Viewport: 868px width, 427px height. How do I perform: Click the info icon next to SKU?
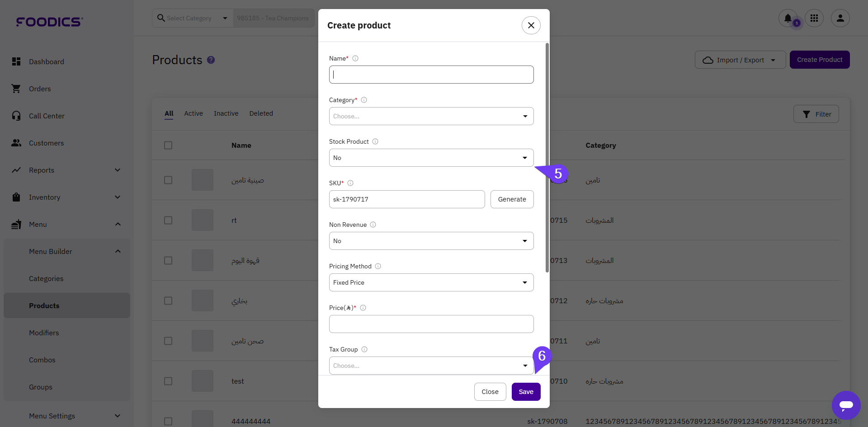tap(350, 183)
